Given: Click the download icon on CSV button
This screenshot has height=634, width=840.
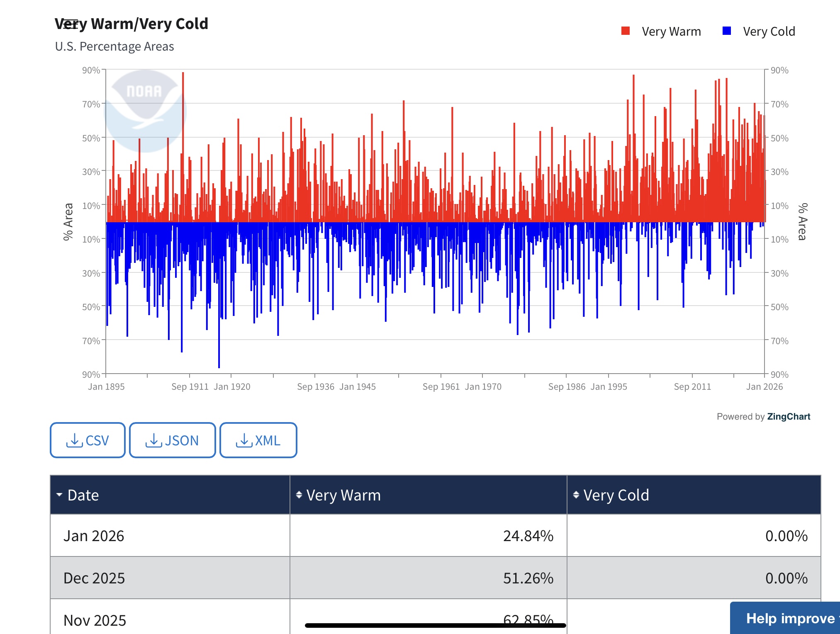Looking at the screenshot, I should [x=75, y=440].
